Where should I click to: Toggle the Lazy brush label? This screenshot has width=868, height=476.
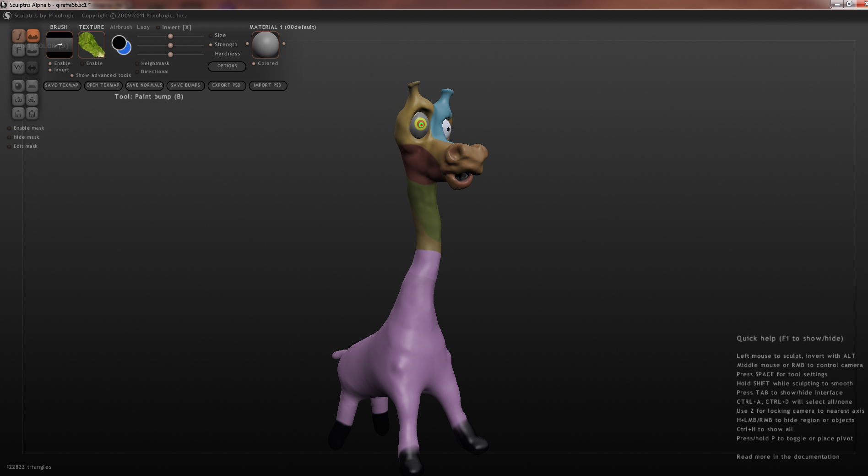[x=143, y=27]
